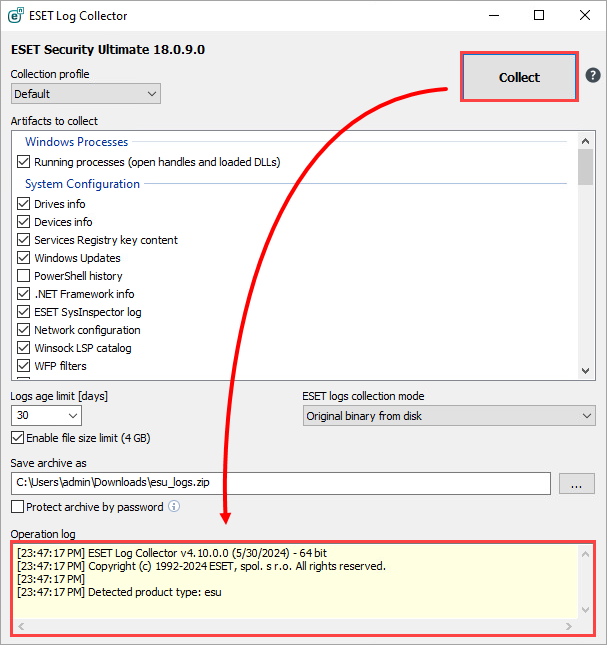607x645 pixels.
Task: Click artifacts list scroll down arrow
Action: point(586,371)
